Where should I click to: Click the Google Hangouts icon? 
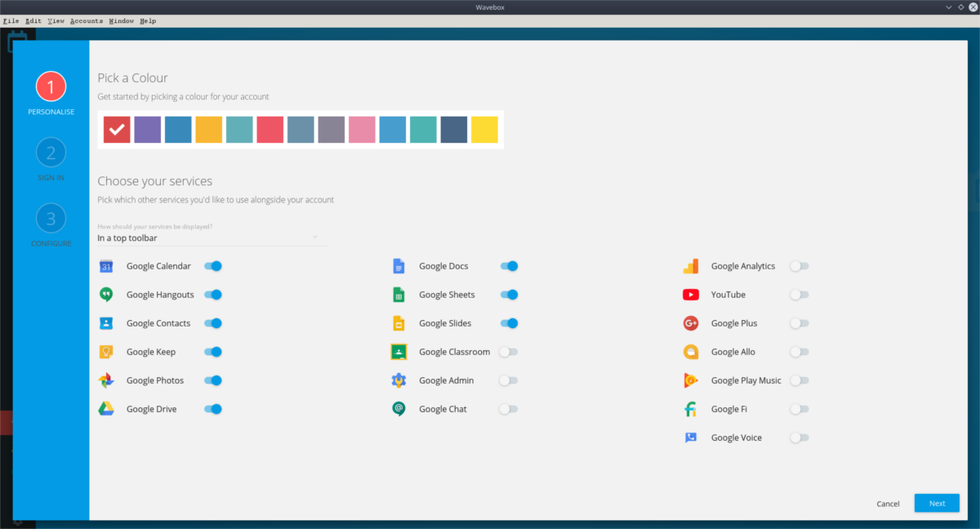tap(107, 294)
